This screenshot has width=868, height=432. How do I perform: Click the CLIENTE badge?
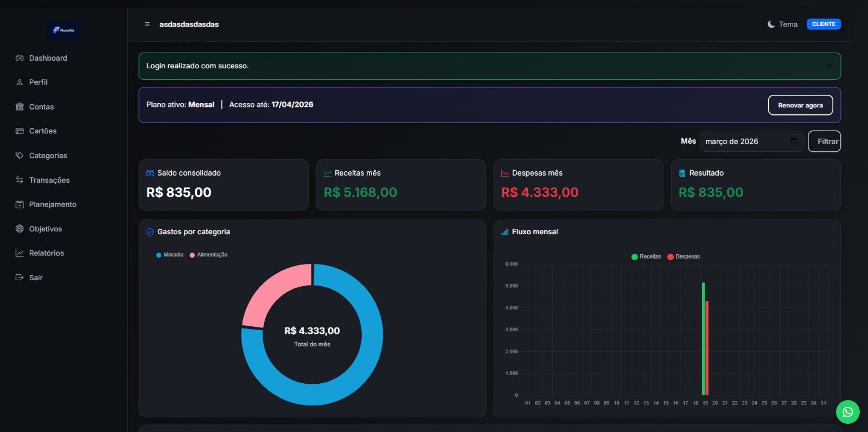pos(824,24)
